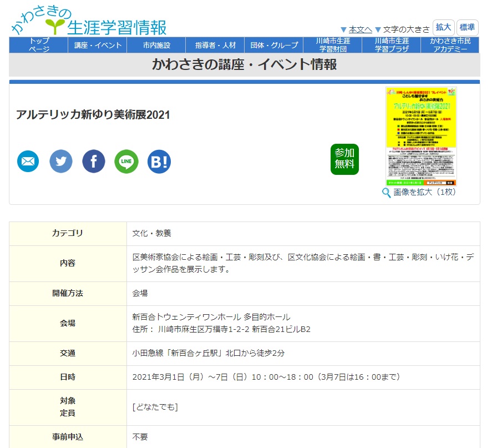Open 講座・イベント menu item

point(98,45)
